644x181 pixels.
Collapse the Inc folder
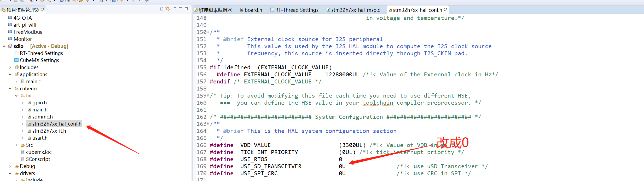[16, 96]
